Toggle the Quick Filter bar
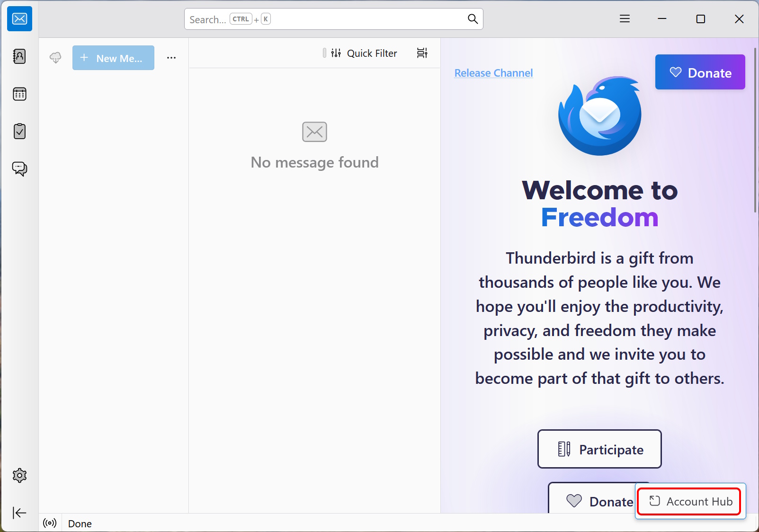 click(364, 53)
